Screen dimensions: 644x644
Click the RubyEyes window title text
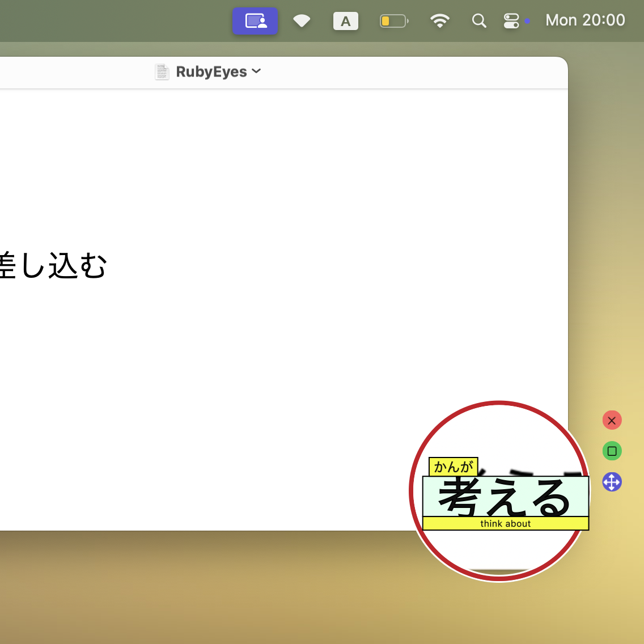point(211,72)
